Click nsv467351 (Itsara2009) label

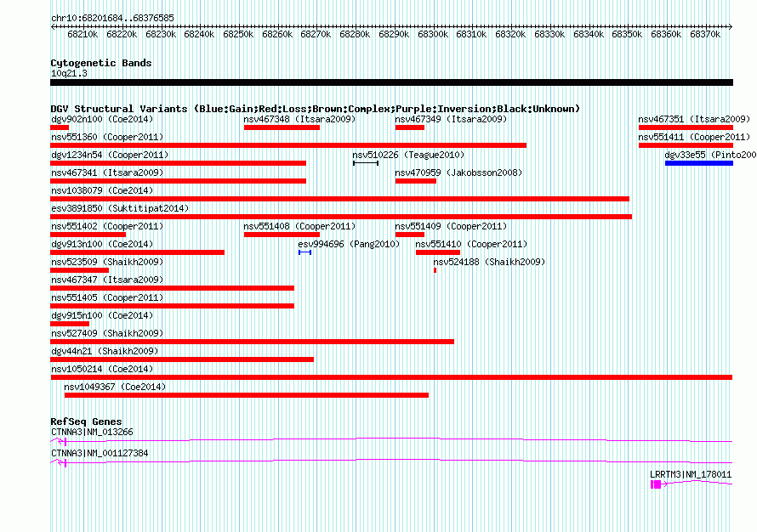tap(694, 120)
